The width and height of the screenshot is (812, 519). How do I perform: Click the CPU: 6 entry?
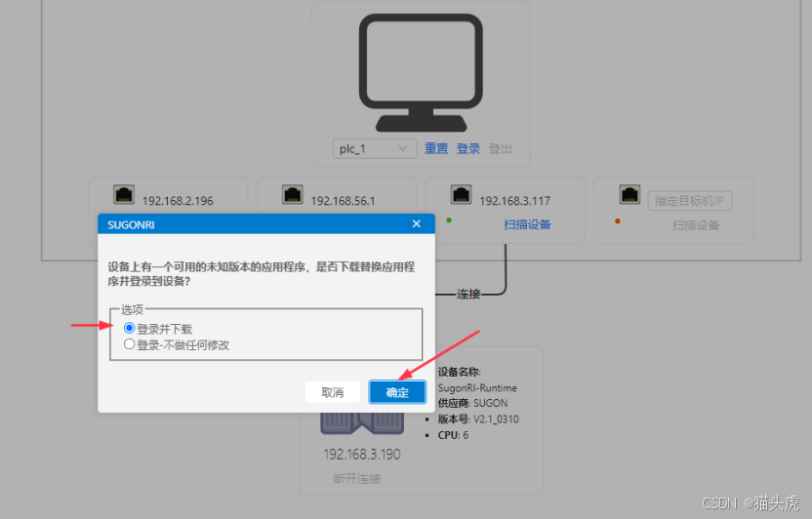pyautogui.click(x=453, y=435)
